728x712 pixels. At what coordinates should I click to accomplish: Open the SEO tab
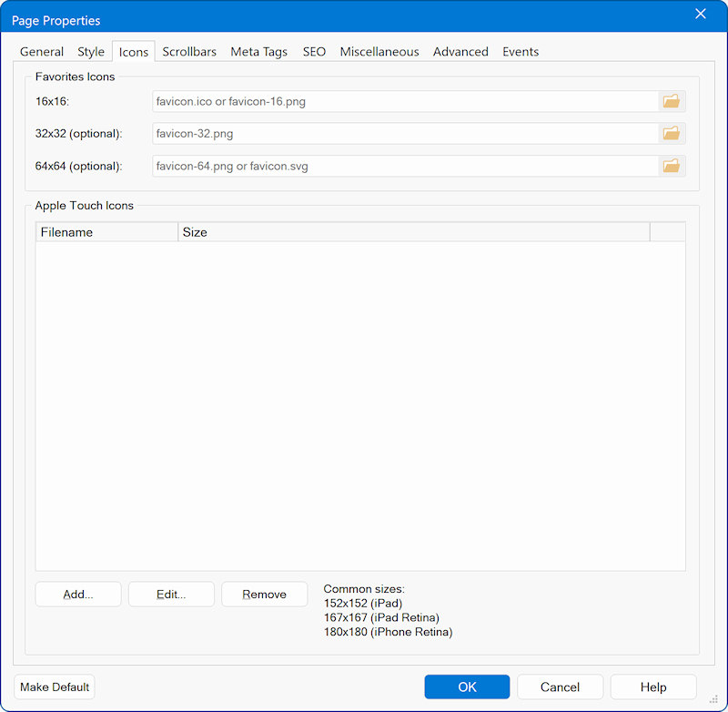click(314, 52)
